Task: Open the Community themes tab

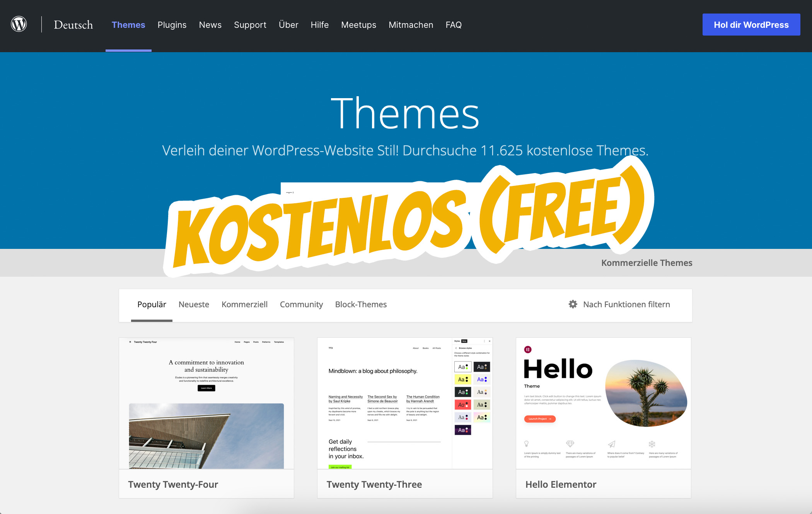Action: (x=301, y=305)
